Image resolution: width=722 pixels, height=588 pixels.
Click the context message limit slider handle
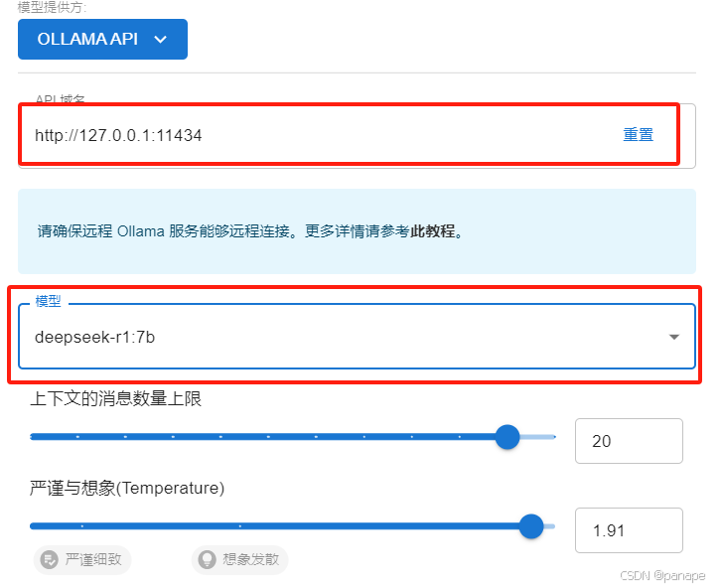(x=507, y=436)
